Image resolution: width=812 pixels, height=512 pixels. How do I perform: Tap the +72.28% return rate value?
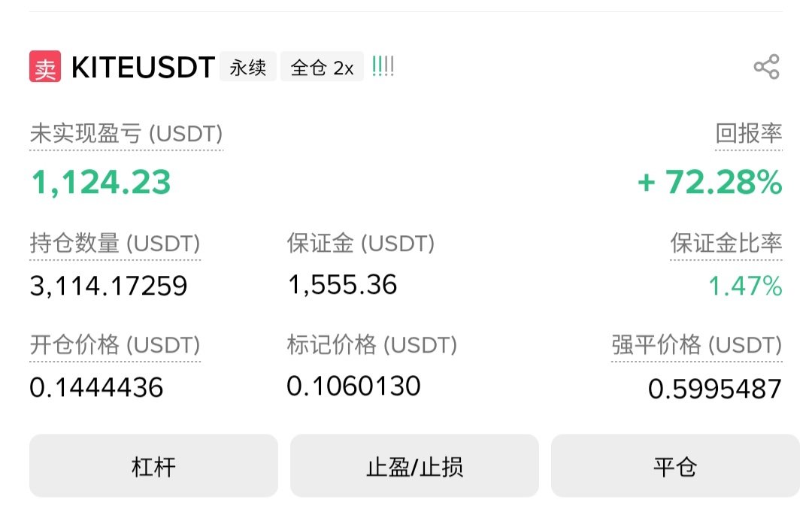point(710,183)
